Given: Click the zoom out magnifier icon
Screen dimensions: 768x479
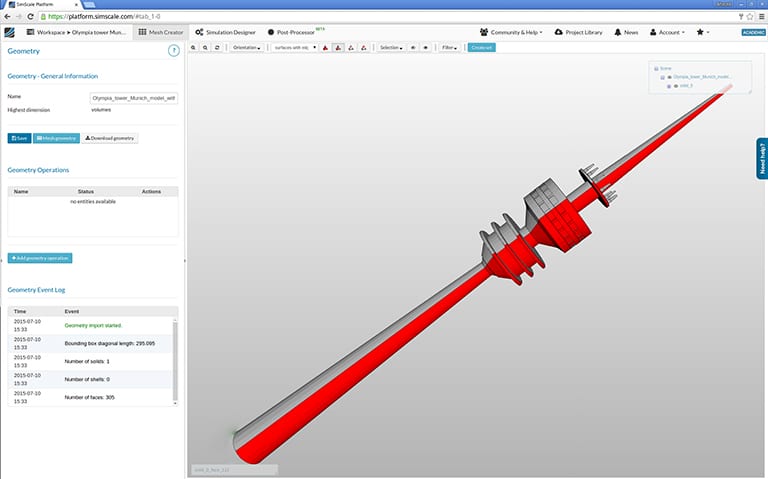Looking at the screenshot, I should (205, 47).
